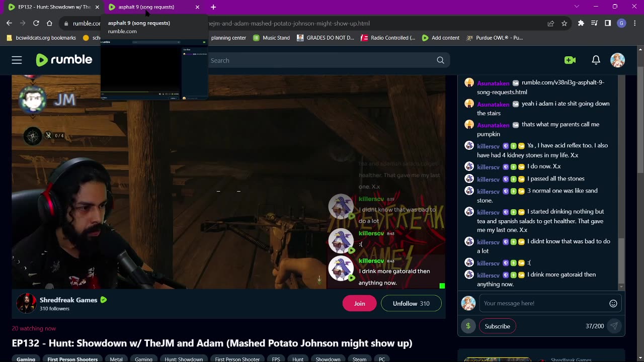Click the Gaming tag below the title
This screenshot has width=644, height=362.
tap(26, 359)
